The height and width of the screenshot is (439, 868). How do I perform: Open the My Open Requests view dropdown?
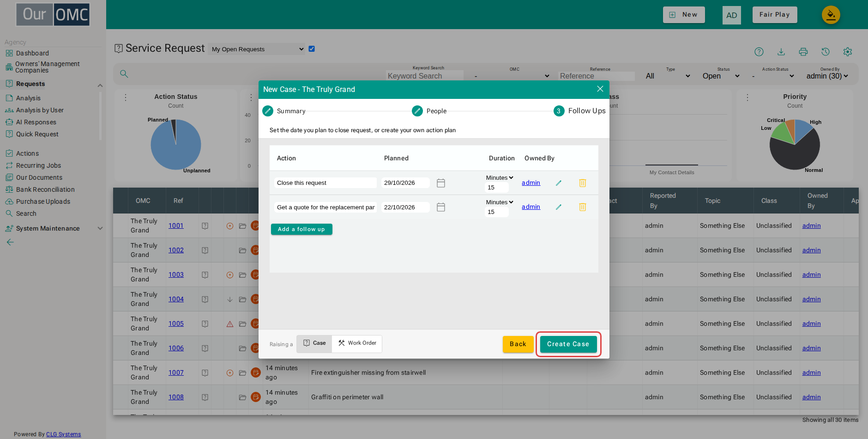pyautogui.click(x=258, y=49)
